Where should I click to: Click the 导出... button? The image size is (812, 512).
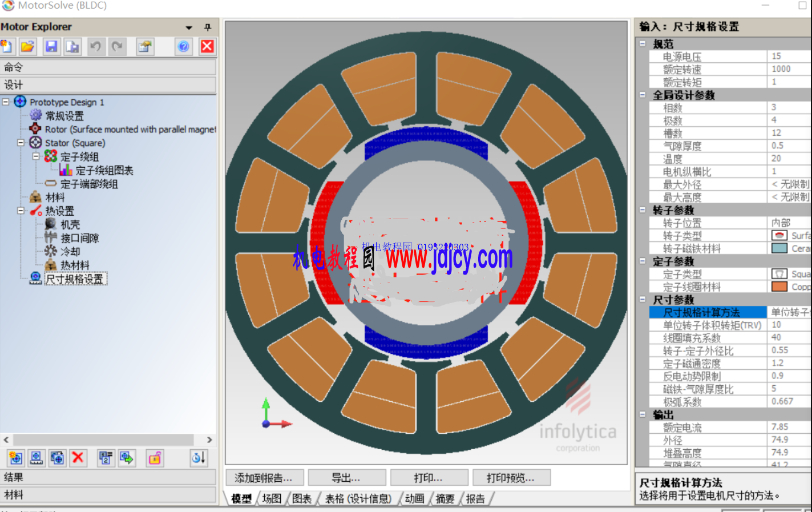coord(347,478)
